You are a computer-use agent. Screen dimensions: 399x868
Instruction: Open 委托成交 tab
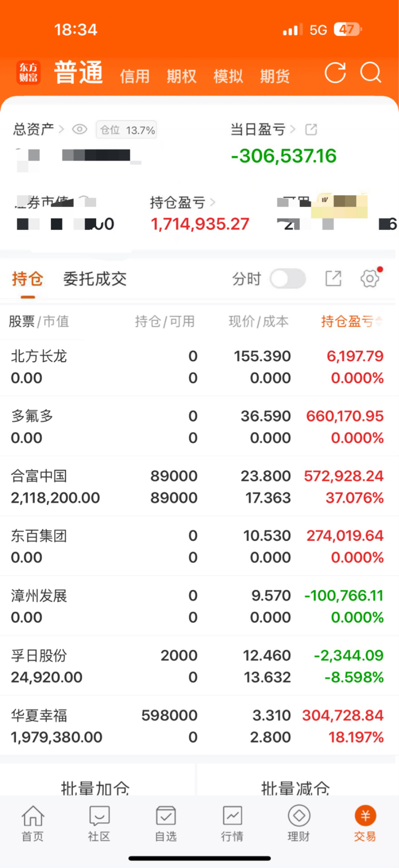point(95,279)
